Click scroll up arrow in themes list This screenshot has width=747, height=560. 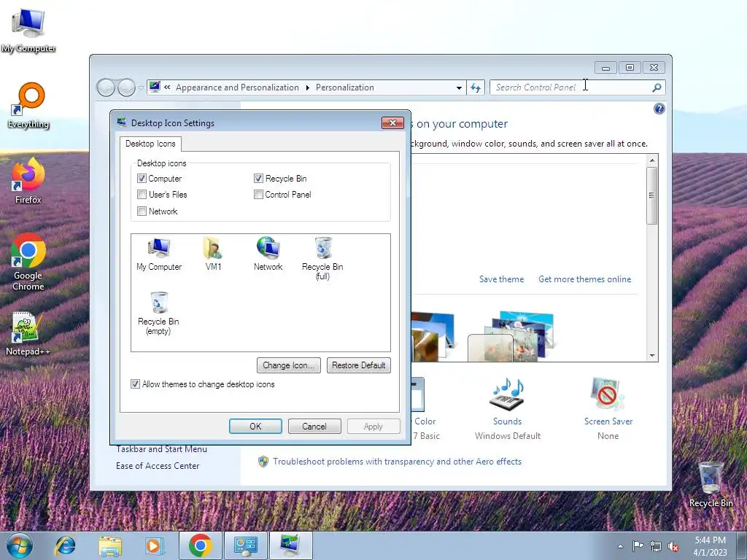pos(652,160)
